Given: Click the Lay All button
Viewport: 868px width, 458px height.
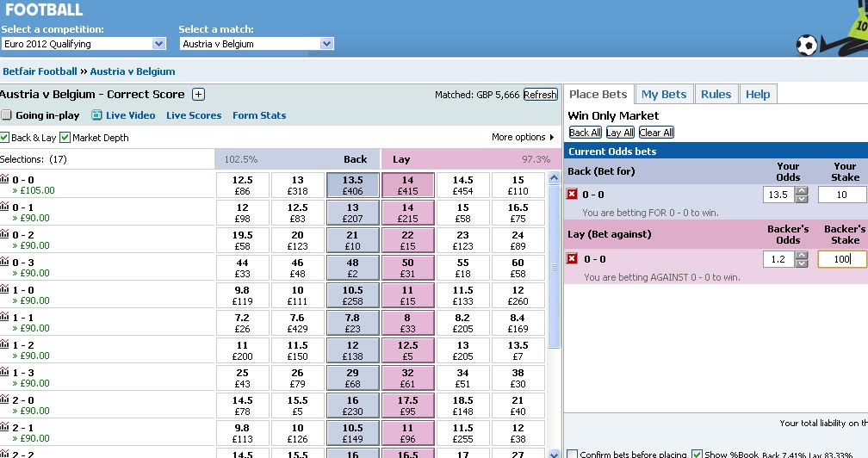Looking at the screenshot, I should pyautogui.click(x=620, y=133).
